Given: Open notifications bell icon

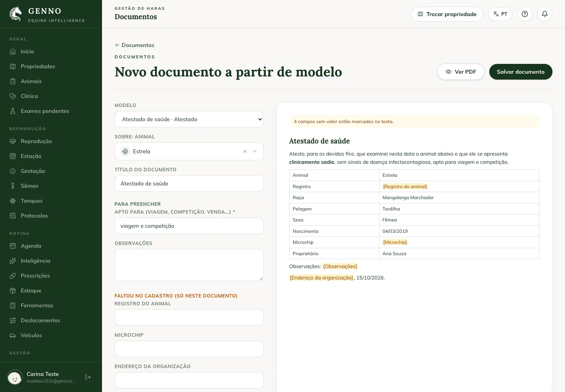Looking at the screenshot, I should coord(545,14).
